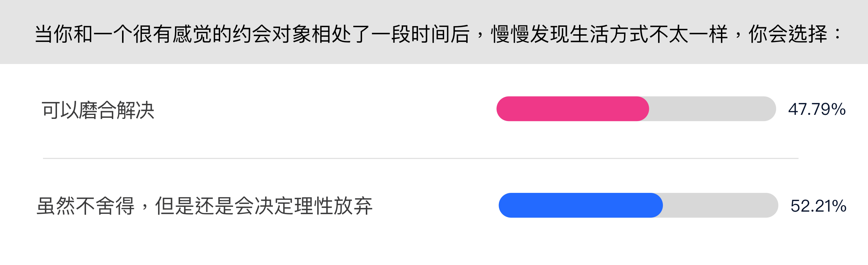Click the words 但是还是会决定 in the second option
The image size is (868, 265).
pyautogui.click(x=224, y=206)
